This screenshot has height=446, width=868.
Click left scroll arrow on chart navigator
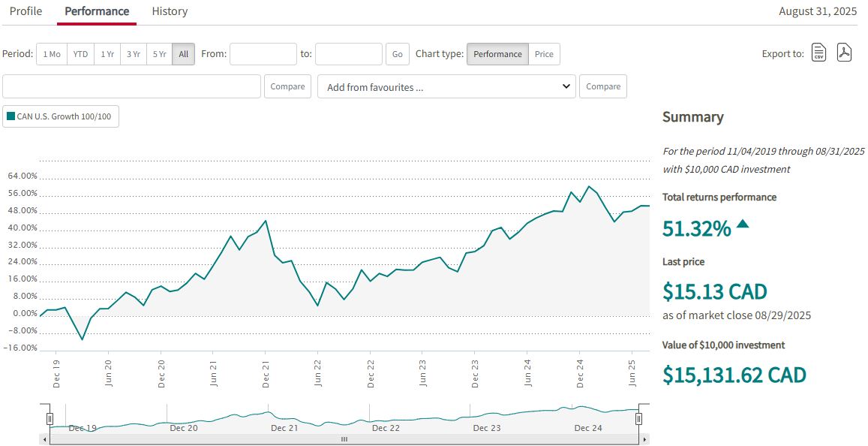pos(45,439)
